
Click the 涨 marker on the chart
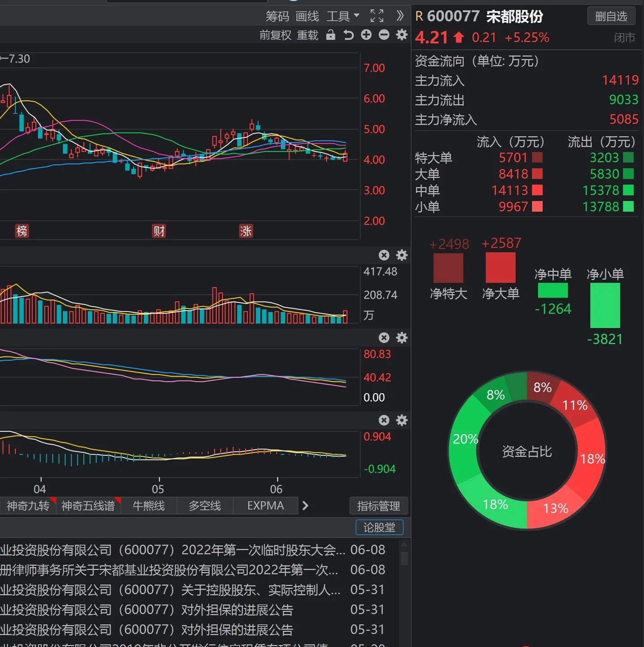pyautogui.click(x=246, y=231)
